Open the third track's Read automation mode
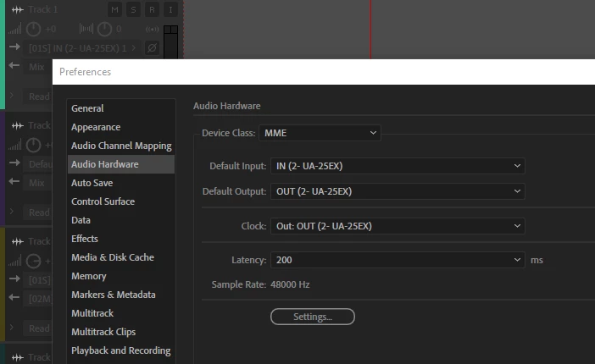 point(38,328)
